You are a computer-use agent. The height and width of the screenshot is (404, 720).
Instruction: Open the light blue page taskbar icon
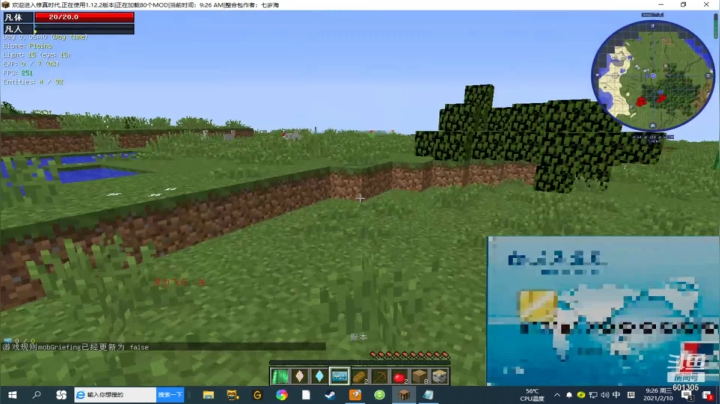pyautogui.click(x=428, y=395)
